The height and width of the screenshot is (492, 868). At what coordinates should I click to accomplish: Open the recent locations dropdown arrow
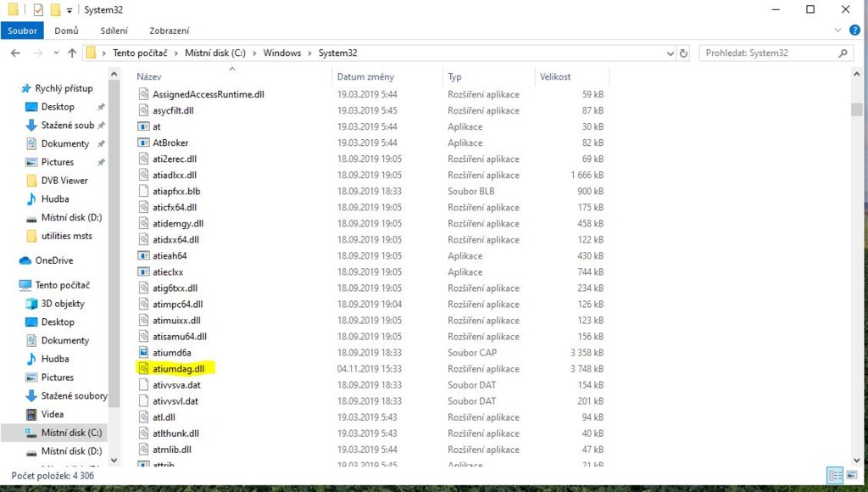tap(55, 53)
